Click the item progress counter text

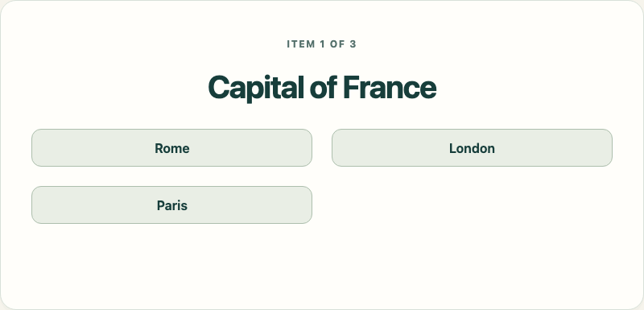tap(321, 44)
